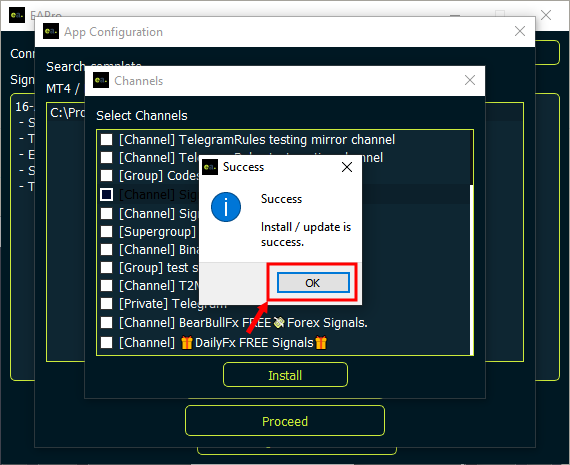Screen dimensions: 570x465
Task: Click the Channels window title icon
Action: point(101,80)
